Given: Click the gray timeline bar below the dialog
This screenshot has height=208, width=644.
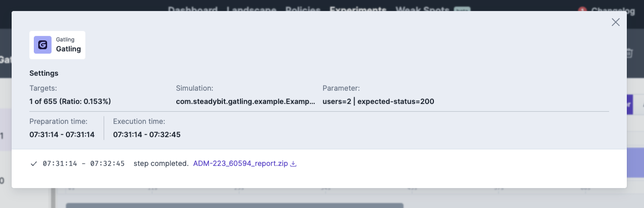Looking at the screenshot, I should tap(234, 206).
